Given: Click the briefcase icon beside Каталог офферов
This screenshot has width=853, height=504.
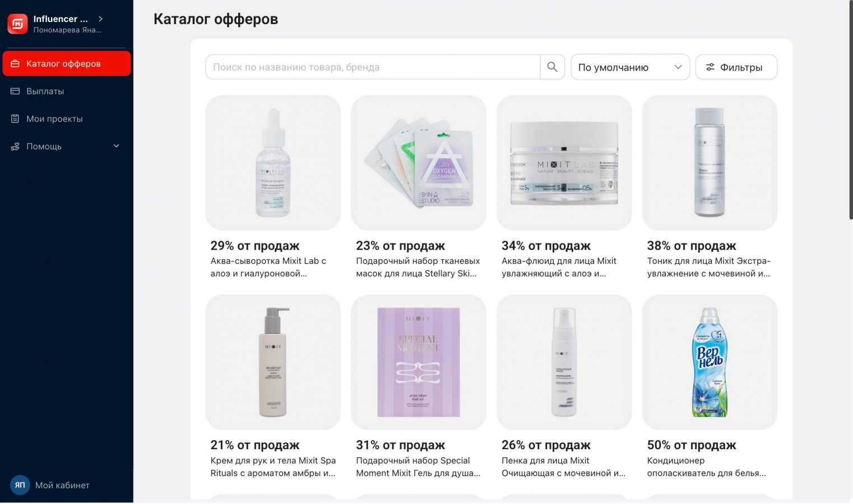Looking at the screenshot, I should [x=15, y=64].
